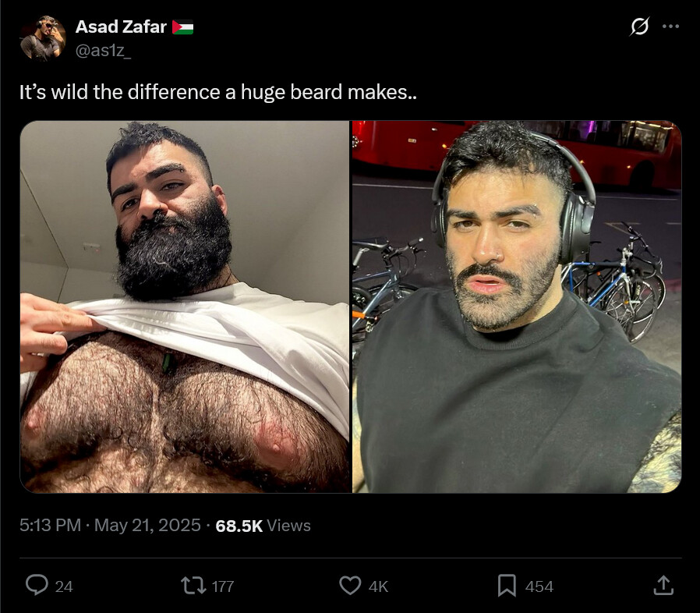
Task: Click the share upload arrow icon
Action: pyautogui.click(x=663, y=585)
